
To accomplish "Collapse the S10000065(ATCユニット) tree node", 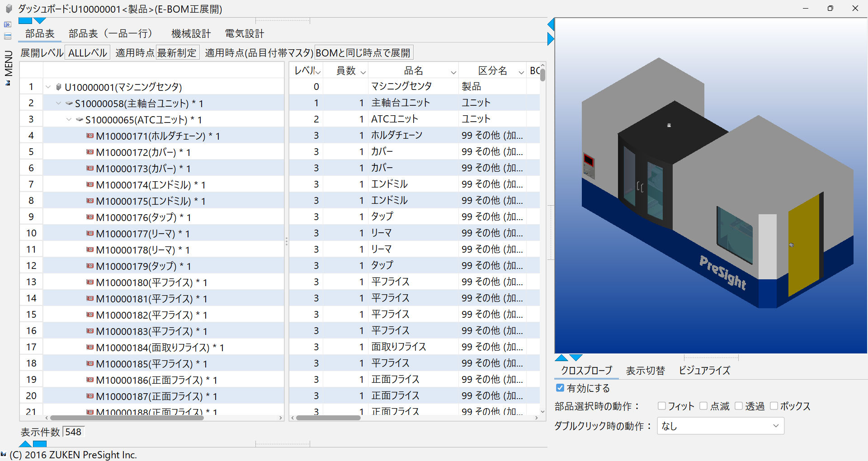I will click(69, 119).
